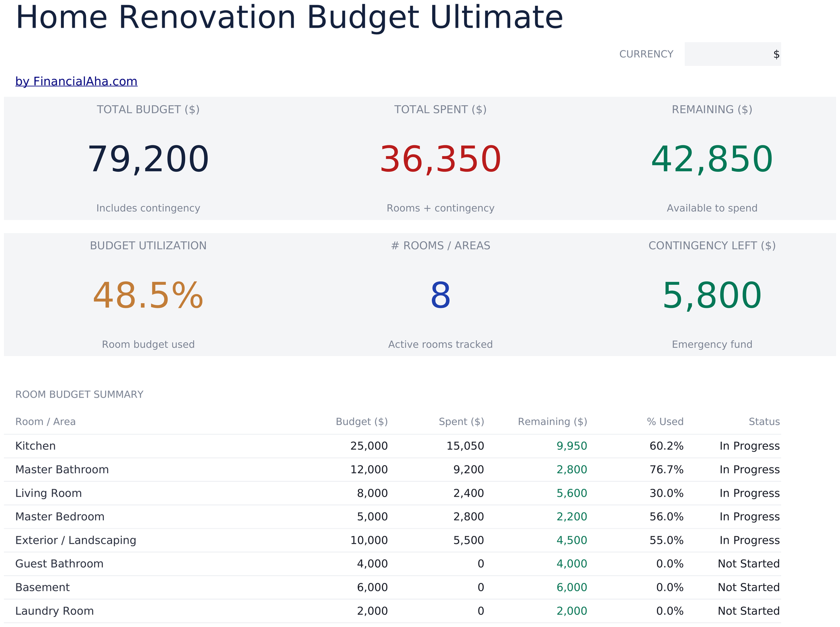Click the currency symbol input field
This screenshot has width=840, height=627.
coord(732,54)
